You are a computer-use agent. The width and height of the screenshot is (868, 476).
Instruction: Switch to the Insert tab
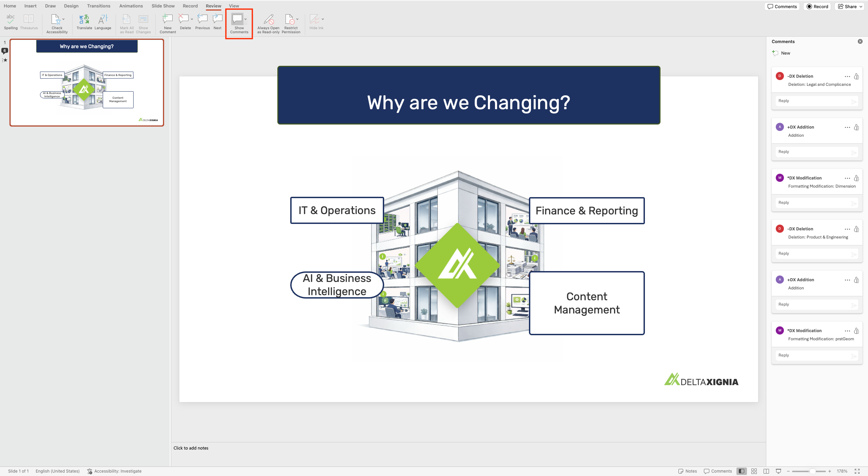pos(30,6)
